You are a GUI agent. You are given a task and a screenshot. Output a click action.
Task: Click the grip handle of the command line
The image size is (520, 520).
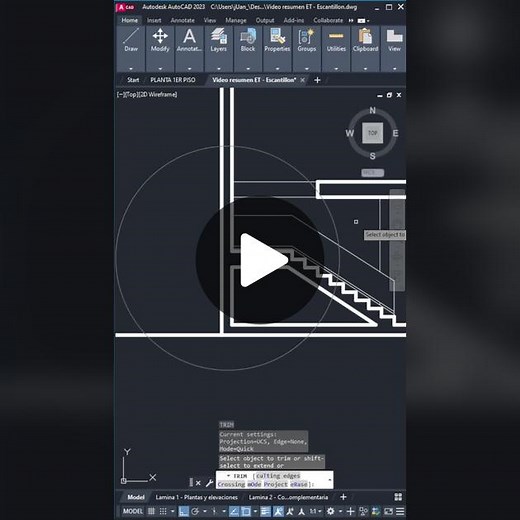coord(191,482)
